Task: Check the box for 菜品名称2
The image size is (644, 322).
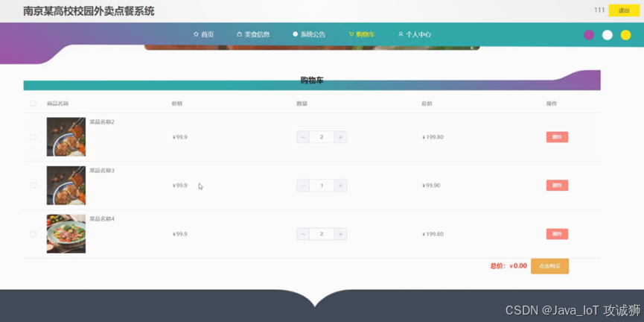Action: coord(34,137)
